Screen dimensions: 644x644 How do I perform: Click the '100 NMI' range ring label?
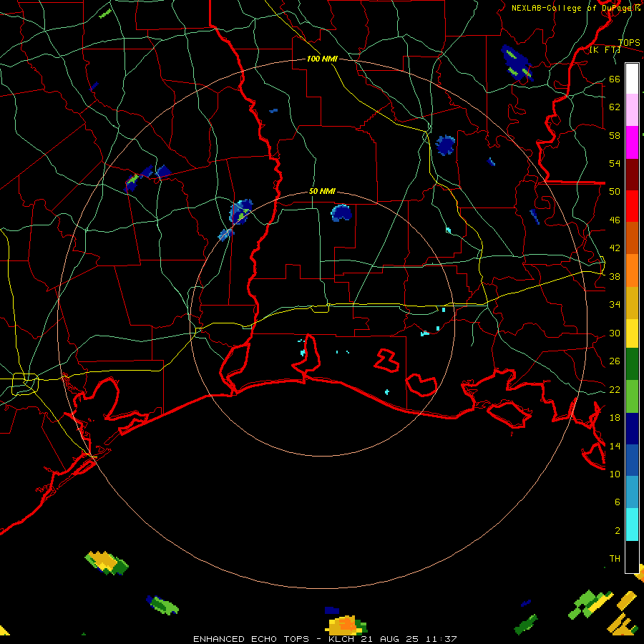point(322,59)
